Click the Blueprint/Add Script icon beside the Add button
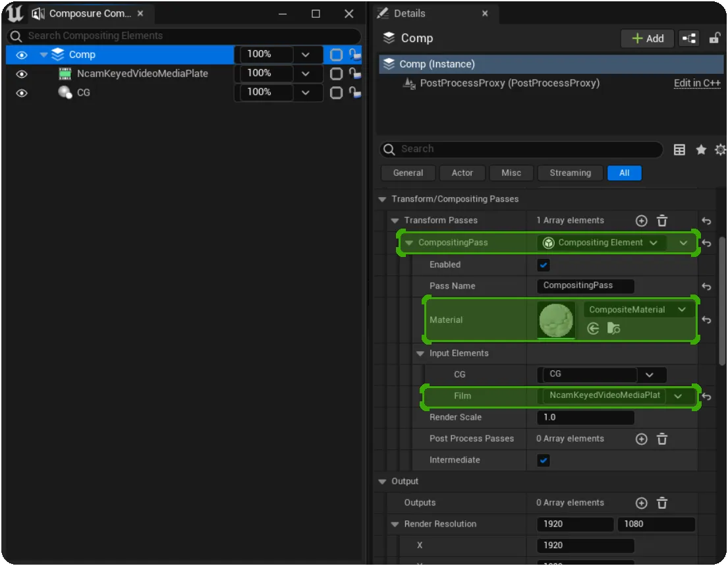Image resolution: width=728 pixels, height=566 pixels. (689, 38)
